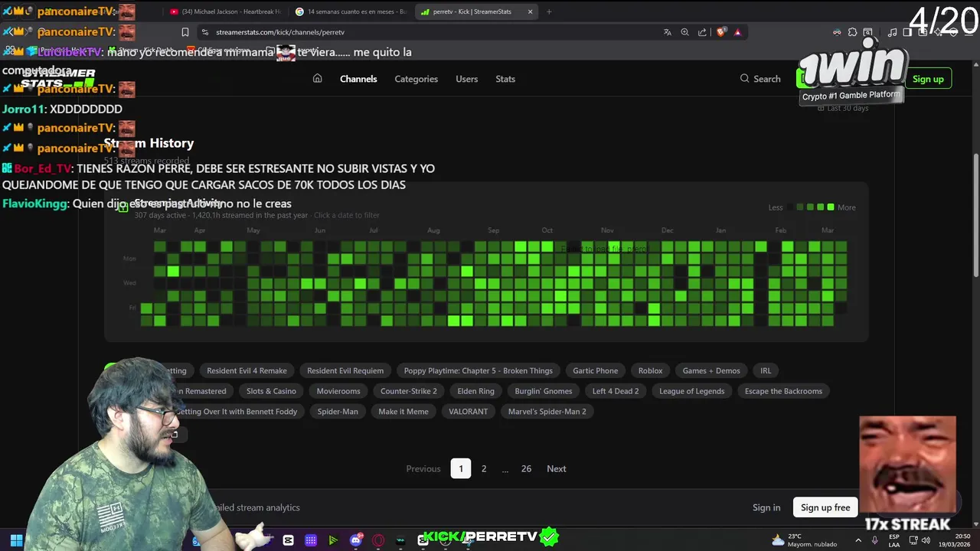Open a new browser tab with plus
Image resolution: width=980 pixels, height=551 pixels.
click(549, 11)
